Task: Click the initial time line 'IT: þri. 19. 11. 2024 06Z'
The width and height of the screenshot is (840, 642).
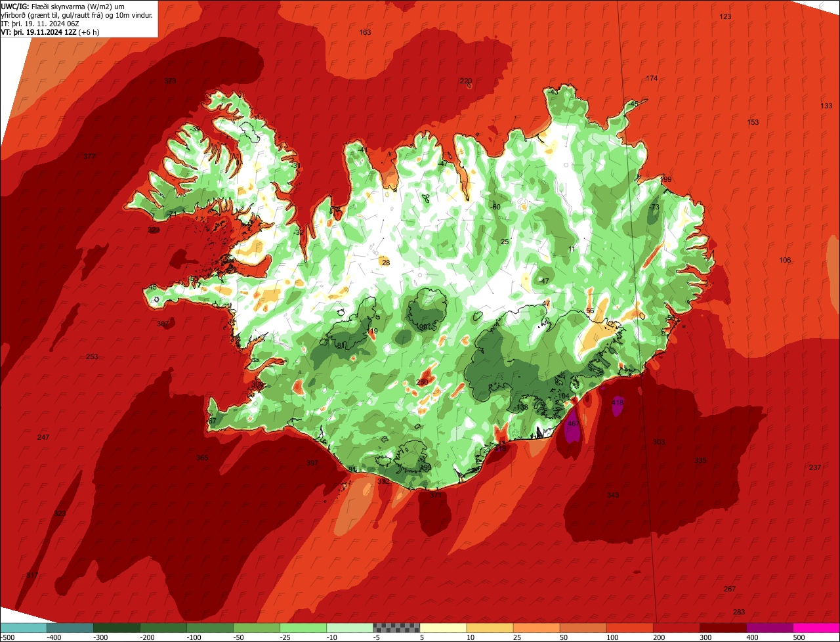Action: [x=41, y=24]
